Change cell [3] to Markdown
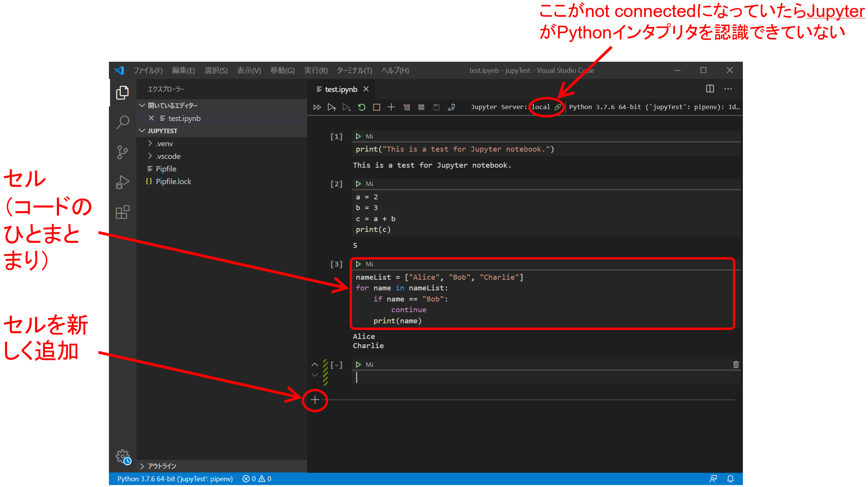Image resolution: width=868 pixels, height=487 pixels. pyautogui.click(x=369, y=264)
